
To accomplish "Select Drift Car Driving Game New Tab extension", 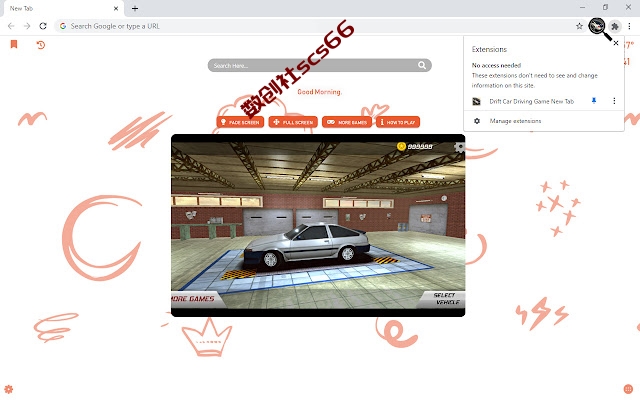I will click(x=531, y=101).
